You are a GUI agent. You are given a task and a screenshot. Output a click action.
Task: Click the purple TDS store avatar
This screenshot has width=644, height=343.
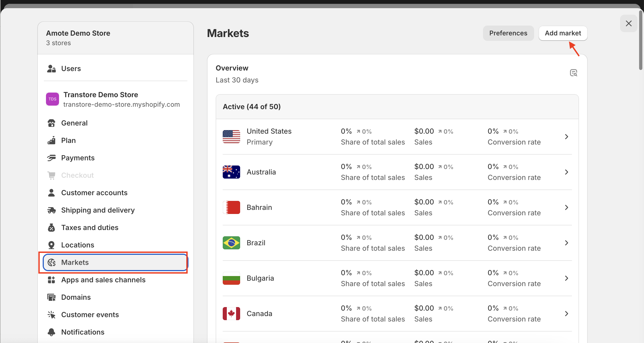click(x=52, y=99)
